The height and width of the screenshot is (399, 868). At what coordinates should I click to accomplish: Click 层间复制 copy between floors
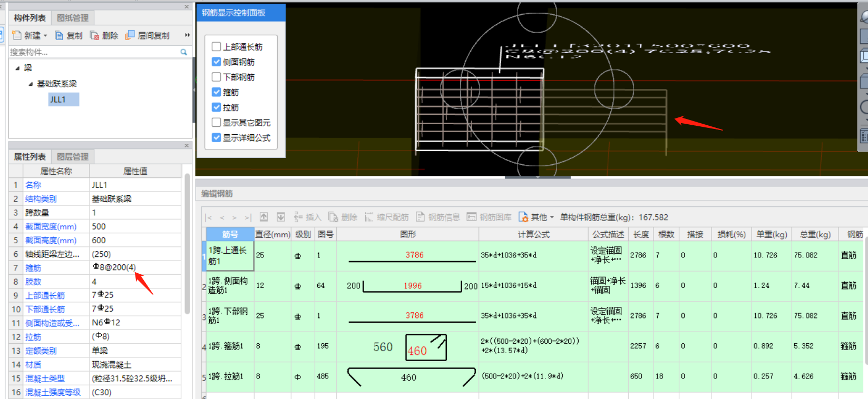pos(148,35)
